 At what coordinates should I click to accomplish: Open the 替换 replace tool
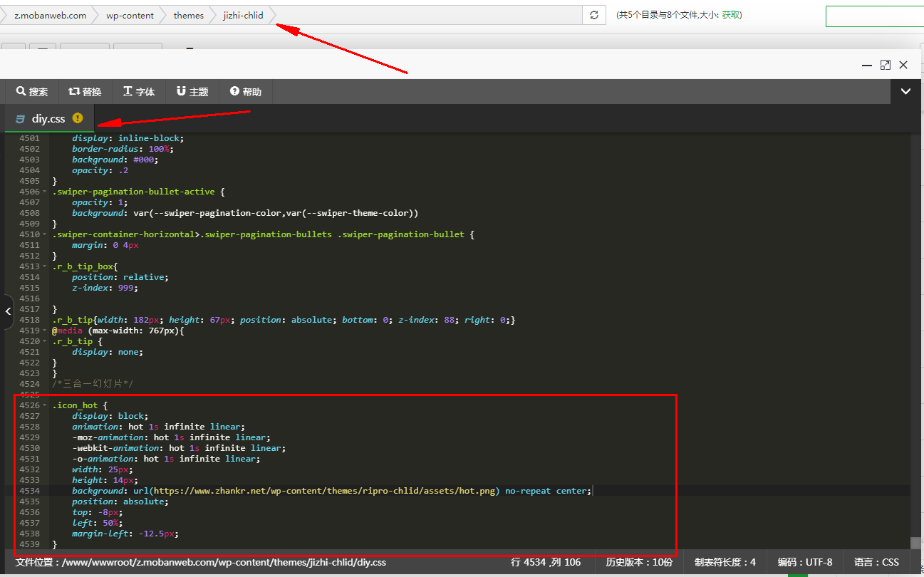pyautogui.click(x=85, y=92)
